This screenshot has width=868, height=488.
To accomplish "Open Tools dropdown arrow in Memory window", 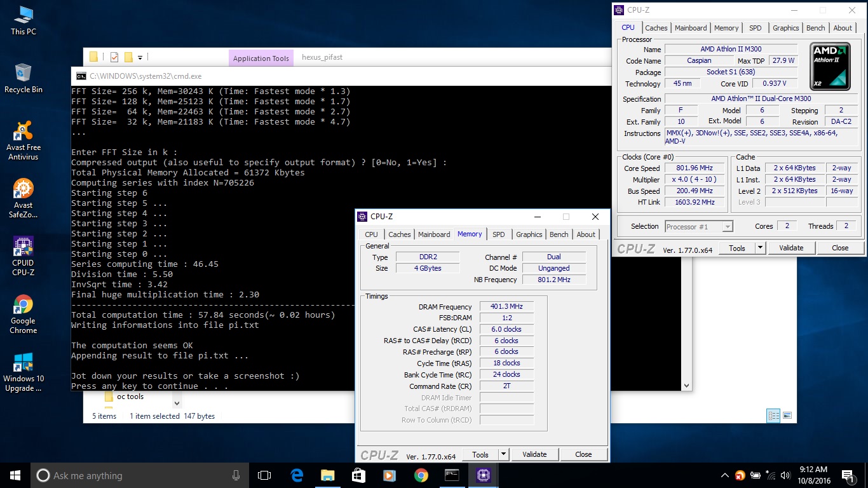I will point(503,454).
